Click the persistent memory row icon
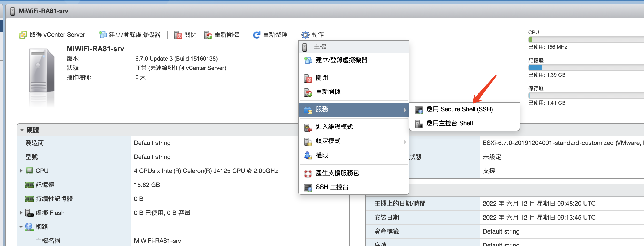 pos(29,199)
